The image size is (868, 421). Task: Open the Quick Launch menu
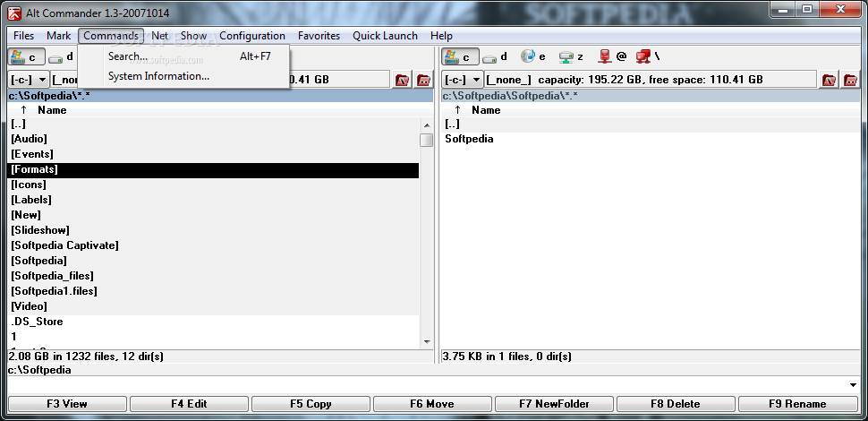point(386,36)
